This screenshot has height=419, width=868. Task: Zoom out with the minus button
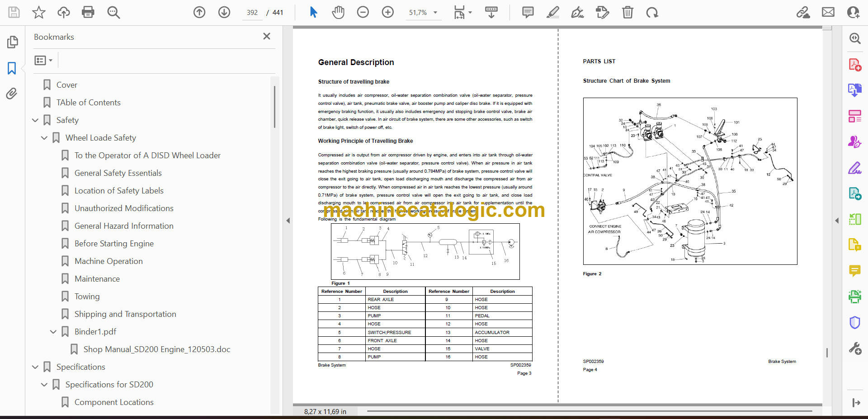tap(363, 12)
